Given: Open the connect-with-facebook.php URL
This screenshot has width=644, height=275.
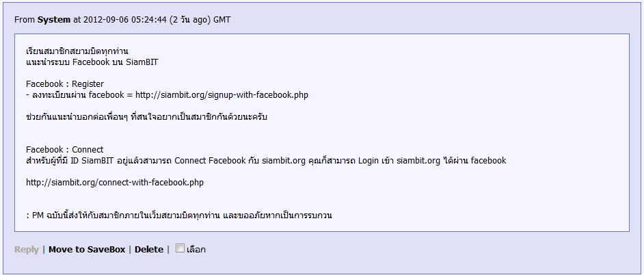Looking at the screenshot, I should 115,183.
